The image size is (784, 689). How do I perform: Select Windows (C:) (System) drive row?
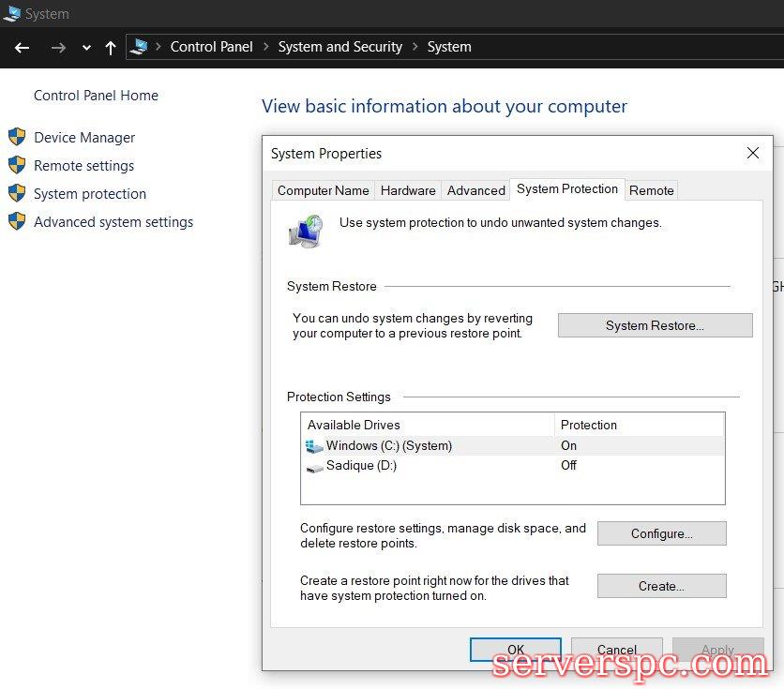click(388, 446)
